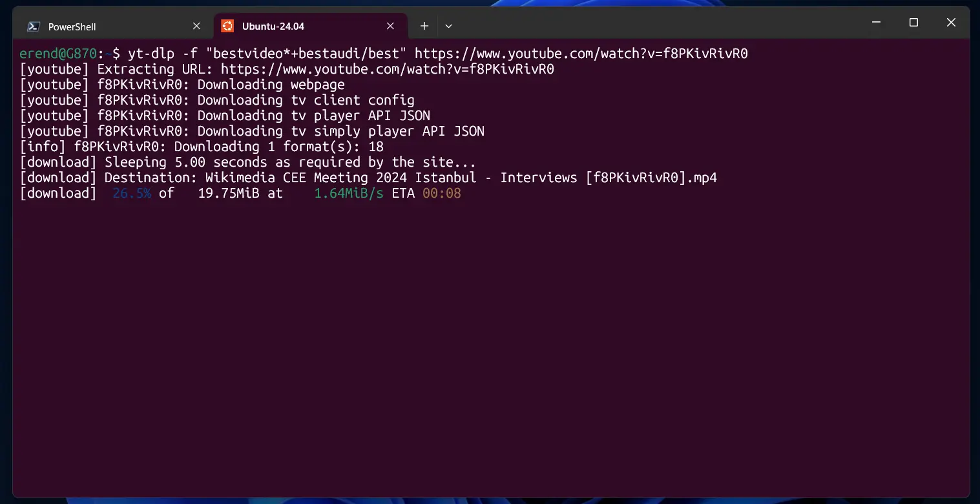
Task: Expand the new tab profile dropdown
Action: click(448, 26)
